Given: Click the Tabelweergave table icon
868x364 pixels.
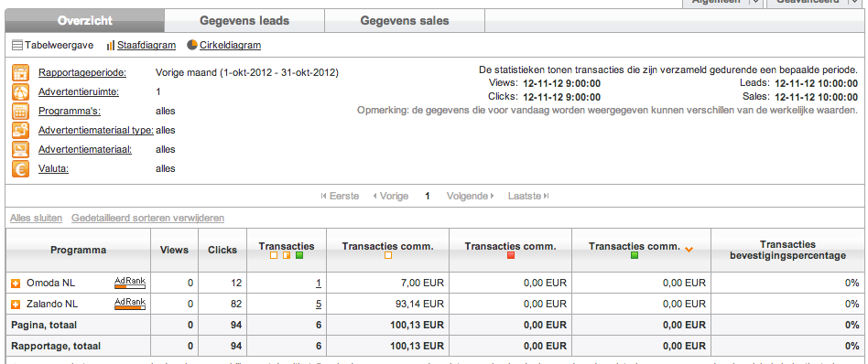Looking at the screenshot, I should coord(17,46).
